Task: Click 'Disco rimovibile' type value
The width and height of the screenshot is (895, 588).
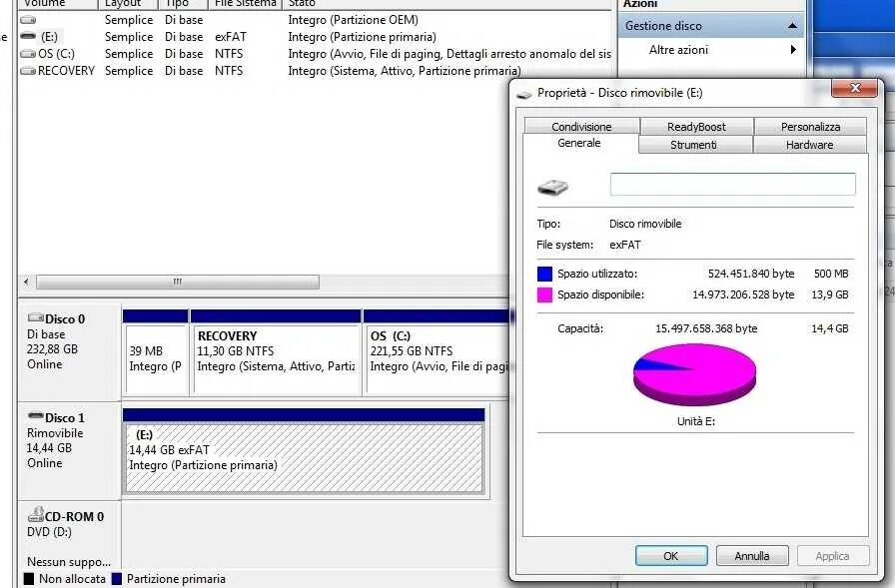Action: click(x=645, y=224)
